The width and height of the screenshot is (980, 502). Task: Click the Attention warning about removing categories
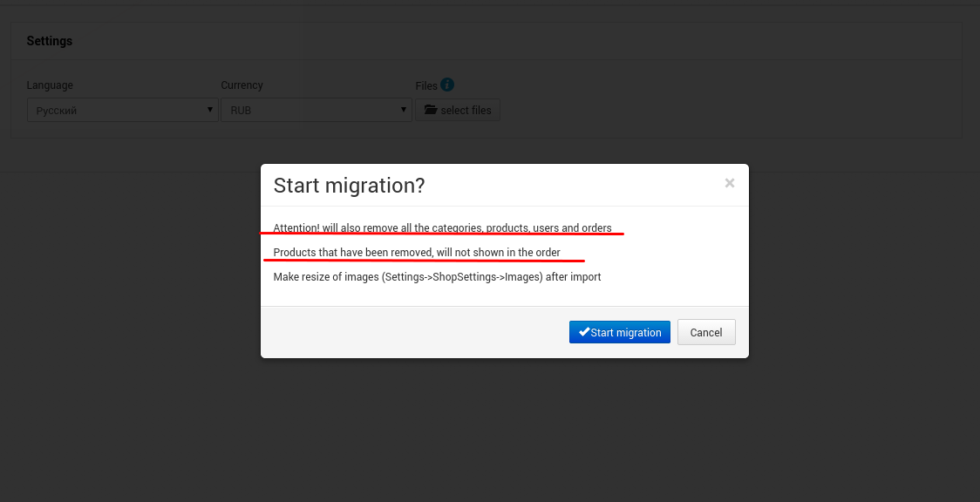[443, 227]
